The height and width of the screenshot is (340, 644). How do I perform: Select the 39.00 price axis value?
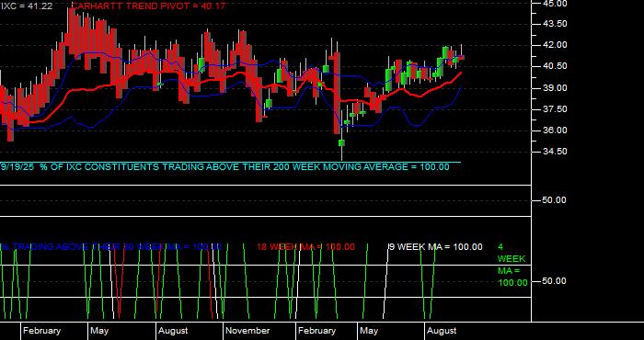(x=555, y=88)
